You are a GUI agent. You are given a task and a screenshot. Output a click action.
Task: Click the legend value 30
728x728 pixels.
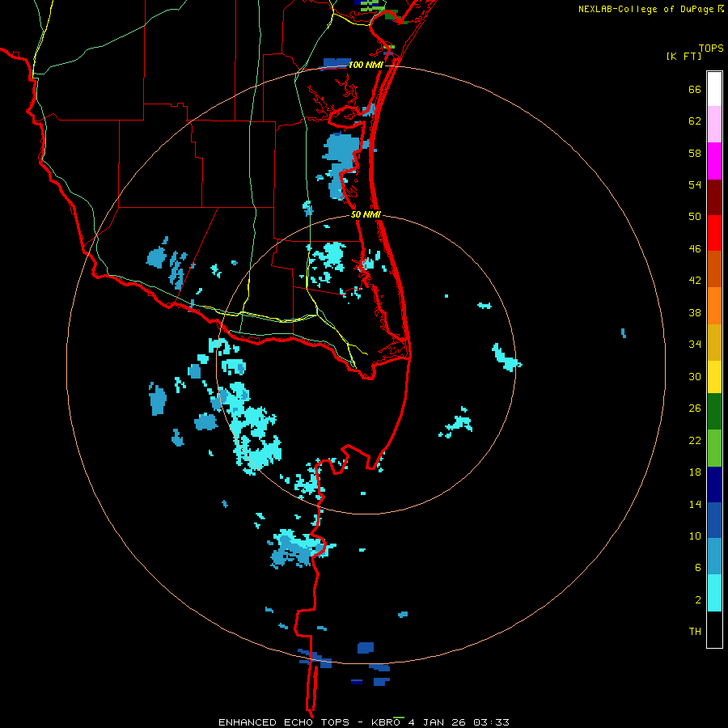(695, 376)
